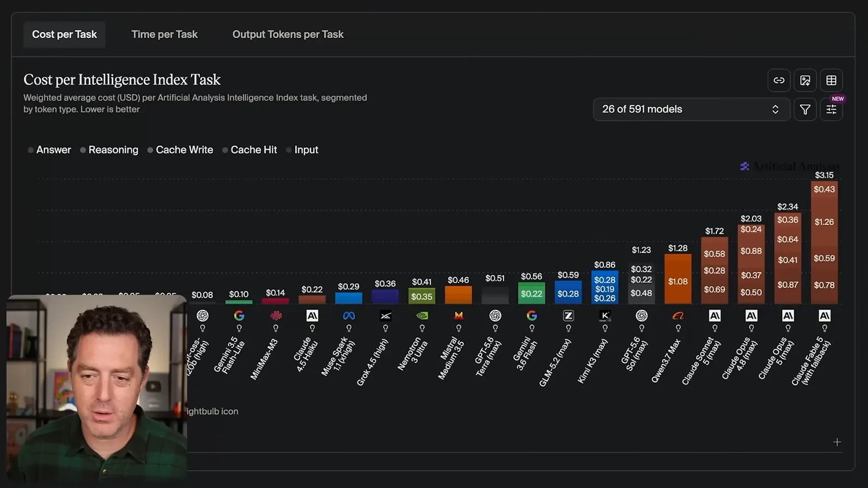Toggle the Input legend series
868x488 pixels.
(x=302, y=150)
